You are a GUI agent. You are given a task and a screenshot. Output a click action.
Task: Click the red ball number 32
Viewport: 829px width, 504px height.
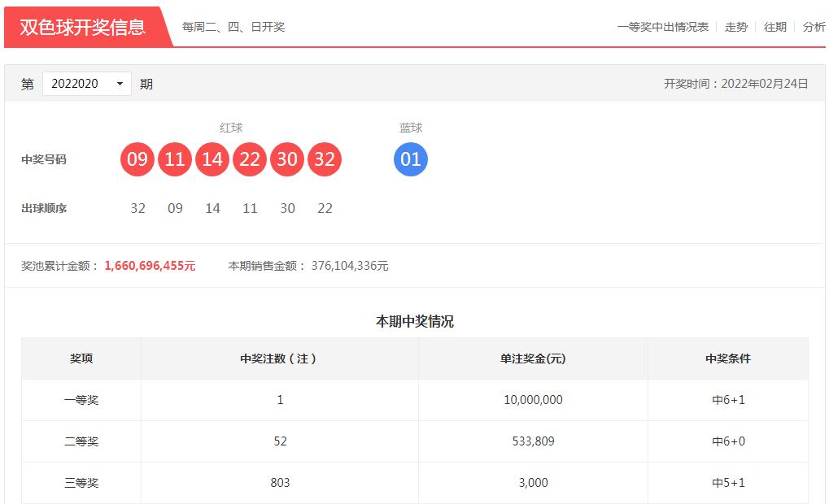tap(325, 159)
